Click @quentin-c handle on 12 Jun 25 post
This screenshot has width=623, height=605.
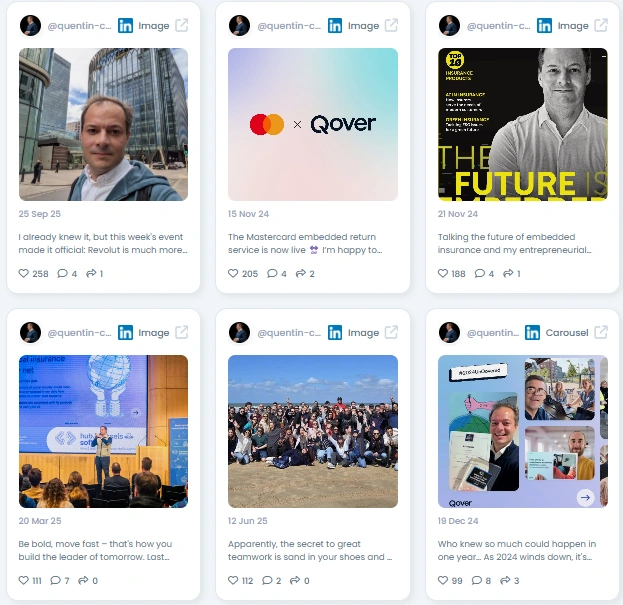click(289, 333)
